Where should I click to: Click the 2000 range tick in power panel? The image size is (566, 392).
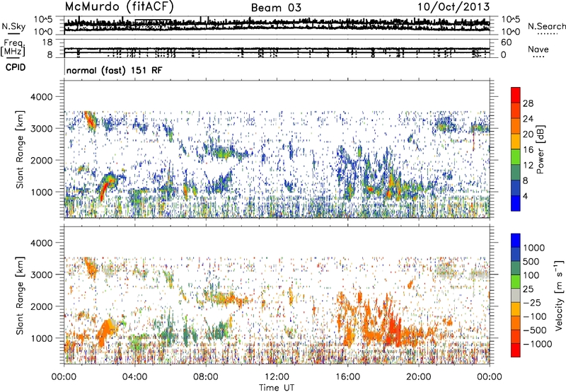click(42, 161)
